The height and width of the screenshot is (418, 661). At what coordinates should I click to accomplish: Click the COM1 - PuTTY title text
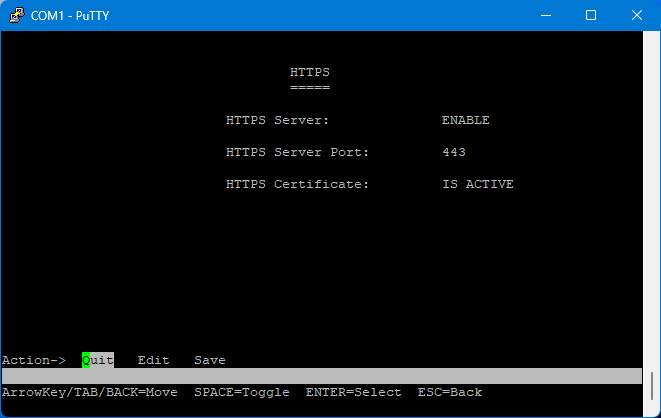72,15
